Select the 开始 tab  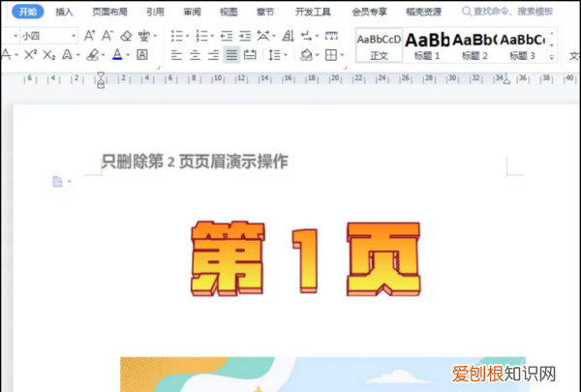(x=28, y=12)
